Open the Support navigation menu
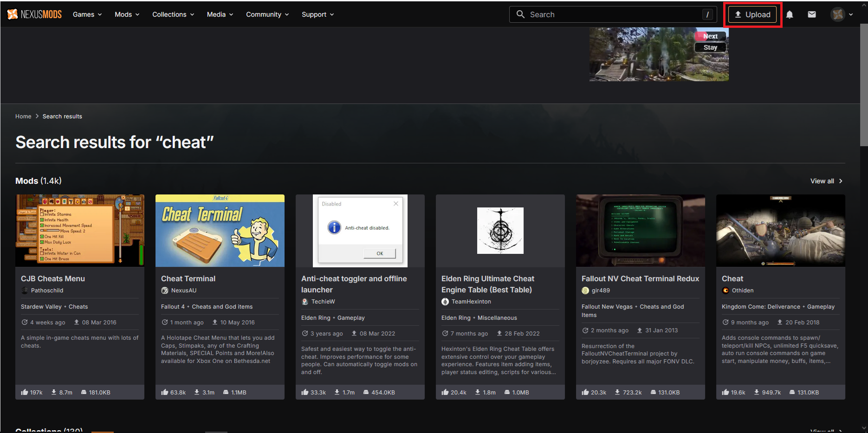 pos(317,14)
